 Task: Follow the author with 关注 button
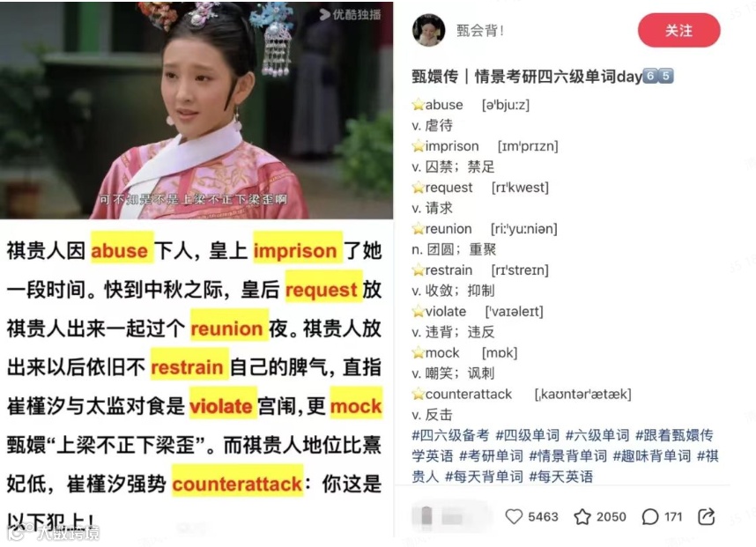[x=678, y=30]
